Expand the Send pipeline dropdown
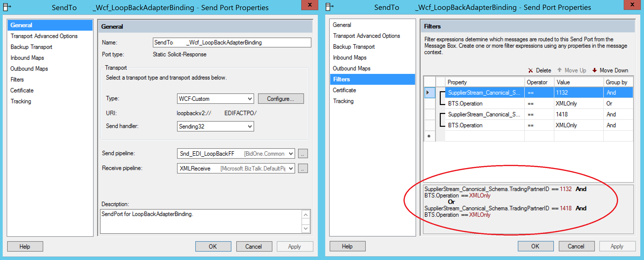This screenshot has height=260, width=644. point(290,154)
